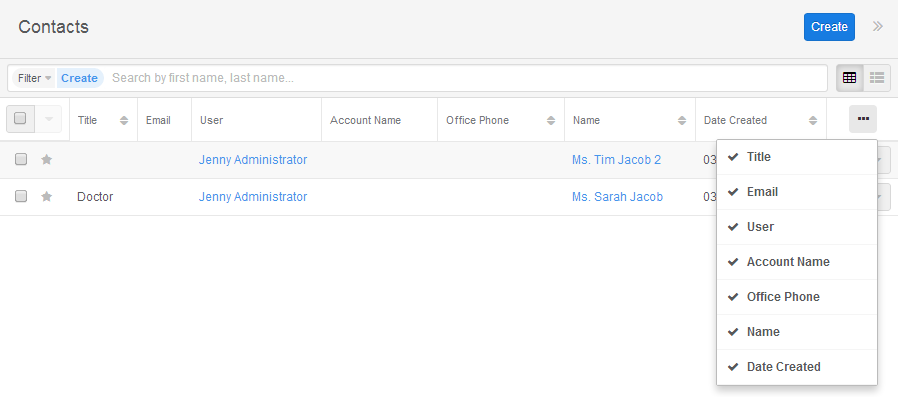Viewport: 898px width, 397px height.
Task: Click the Doctor title cell
Action: point(95,196)
